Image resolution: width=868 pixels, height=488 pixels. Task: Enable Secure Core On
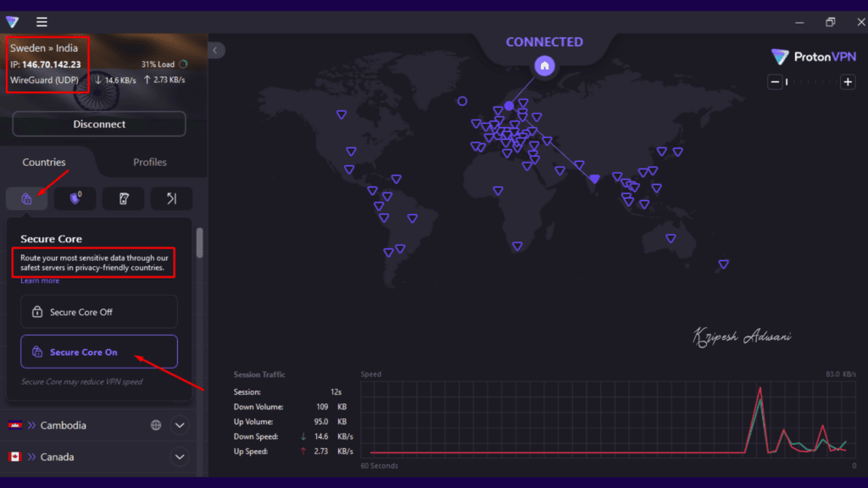point(98,352)
